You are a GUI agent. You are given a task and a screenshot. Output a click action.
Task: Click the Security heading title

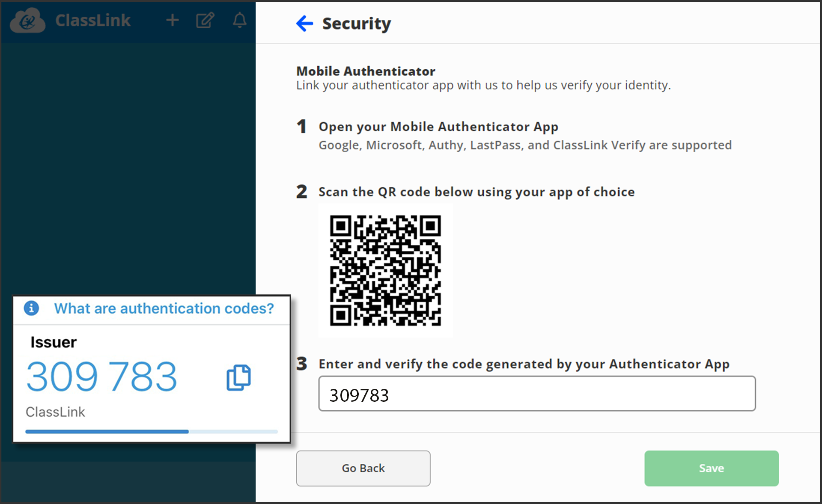(356, 24)
